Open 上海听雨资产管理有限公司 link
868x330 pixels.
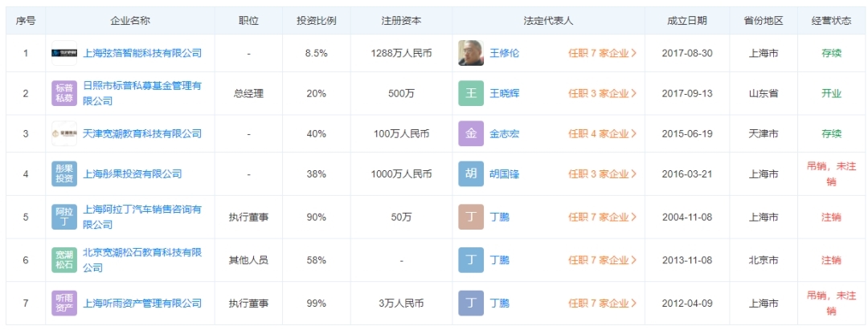coord(142,303)
